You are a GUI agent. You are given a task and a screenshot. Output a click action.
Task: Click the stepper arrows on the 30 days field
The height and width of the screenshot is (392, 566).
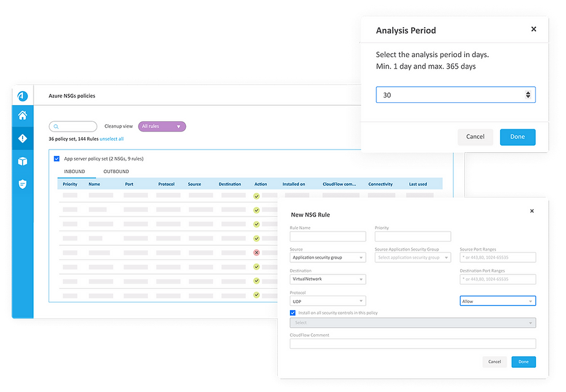click(x=528, y=94)
